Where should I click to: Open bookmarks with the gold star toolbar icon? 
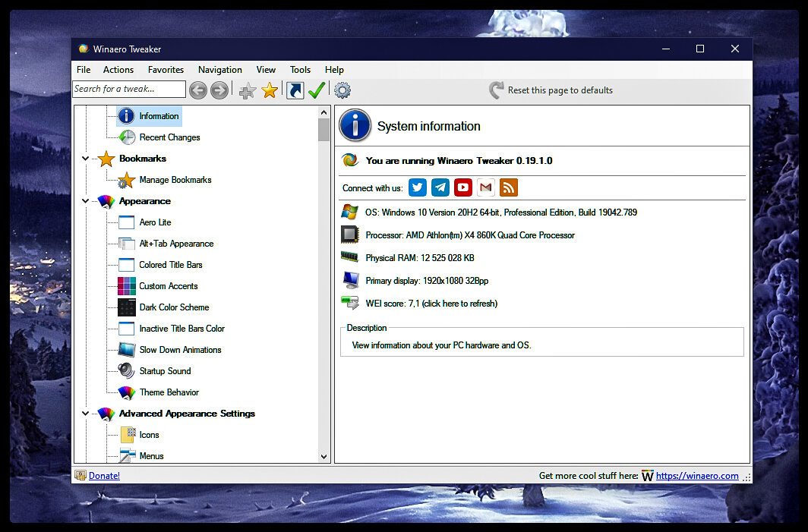coord(270,90)
